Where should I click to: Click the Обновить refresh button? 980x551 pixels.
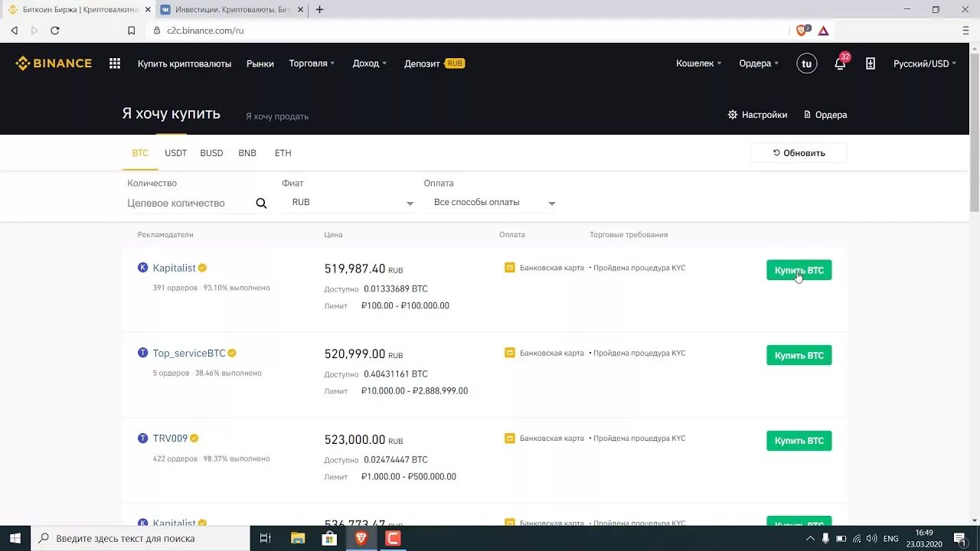[799, 153]
